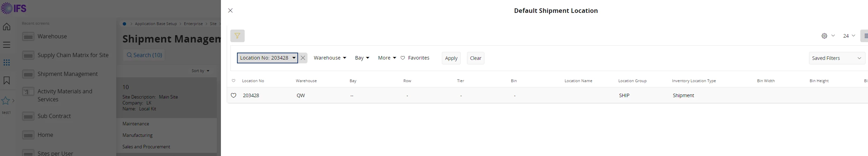Expand the Warehouse filter dropdown
The image size is (868, 156).
(x=330, y=58)
